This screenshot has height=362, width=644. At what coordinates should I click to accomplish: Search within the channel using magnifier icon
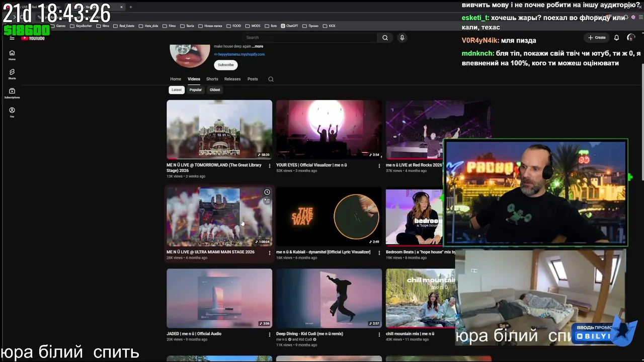click(x=271, y=79)
